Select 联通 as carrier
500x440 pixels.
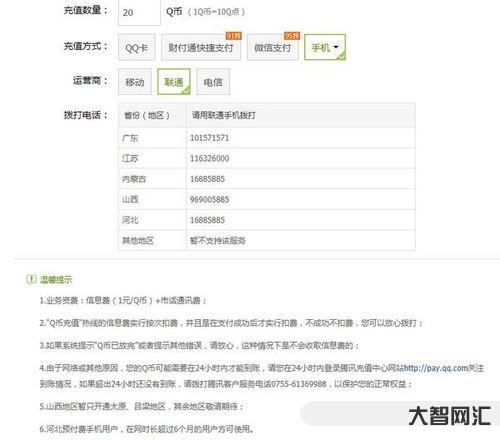[x=174, y=82]
